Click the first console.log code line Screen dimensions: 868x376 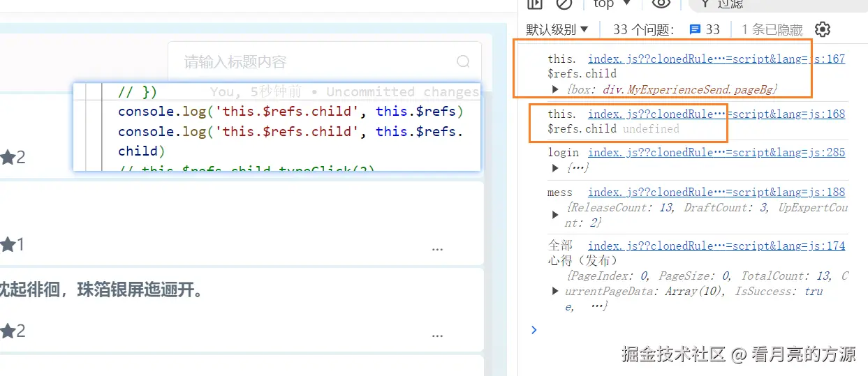(291, 111)
